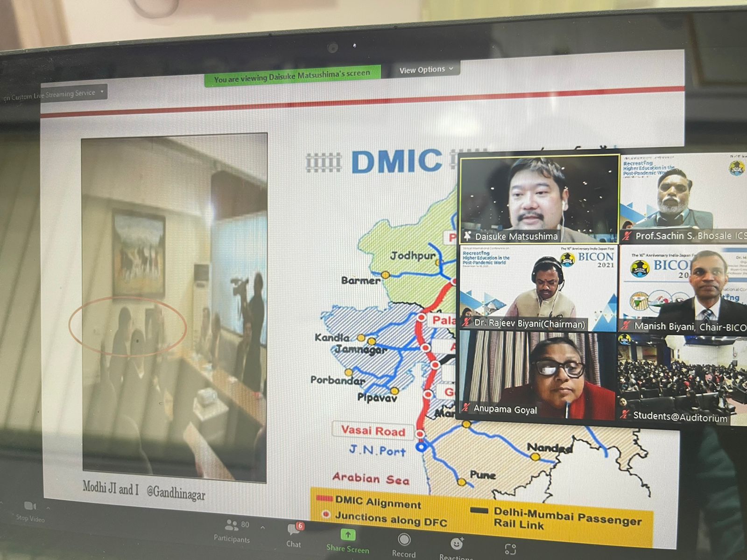The height and width of the screenshot is (560, 747).
Task: Click 'J.N.Port' label on the map
Action: pyautogui.click(x=377, y=450)
